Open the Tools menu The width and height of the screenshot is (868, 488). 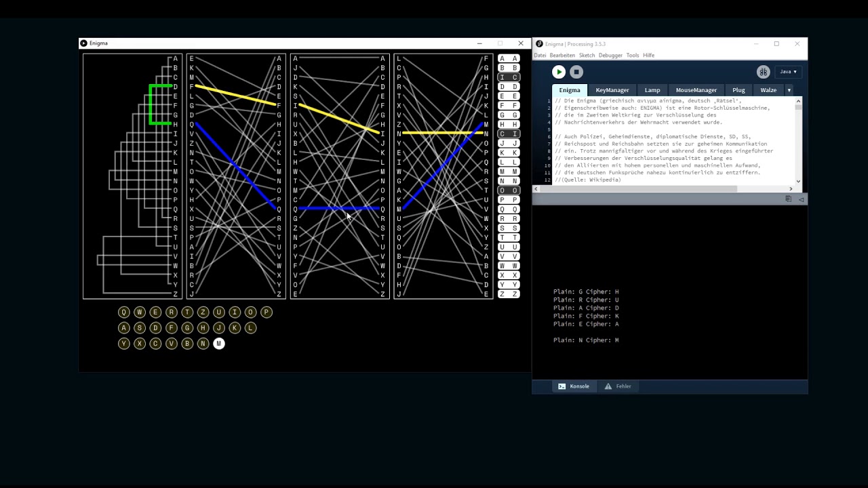(632, 56)
